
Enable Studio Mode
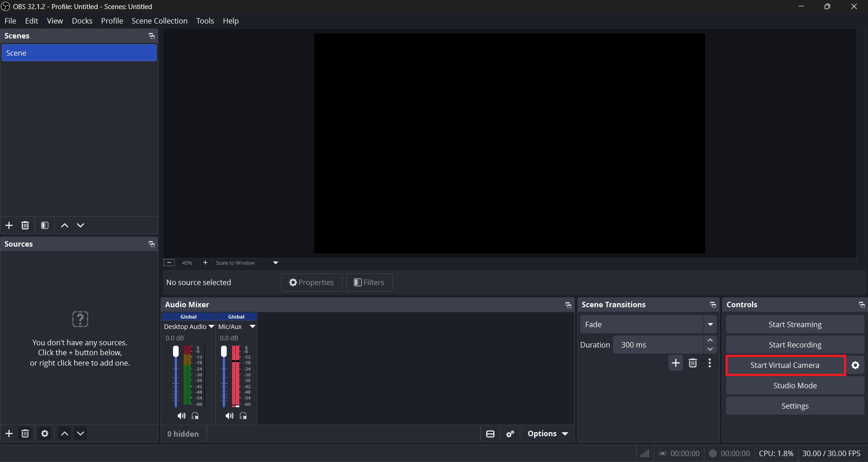pos(795,386)
